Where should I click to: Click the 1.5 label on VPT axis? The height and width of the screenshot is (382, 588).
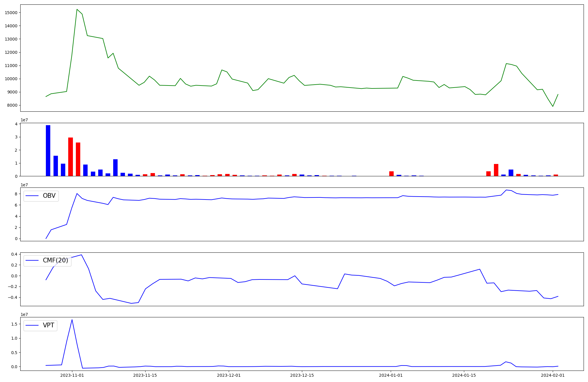tap(14, 324)
